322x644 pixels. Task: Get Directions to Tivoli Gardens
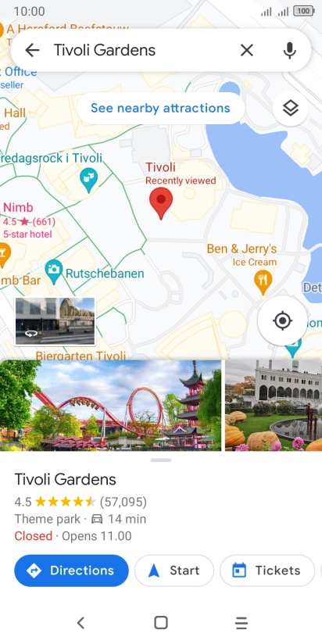71,571
